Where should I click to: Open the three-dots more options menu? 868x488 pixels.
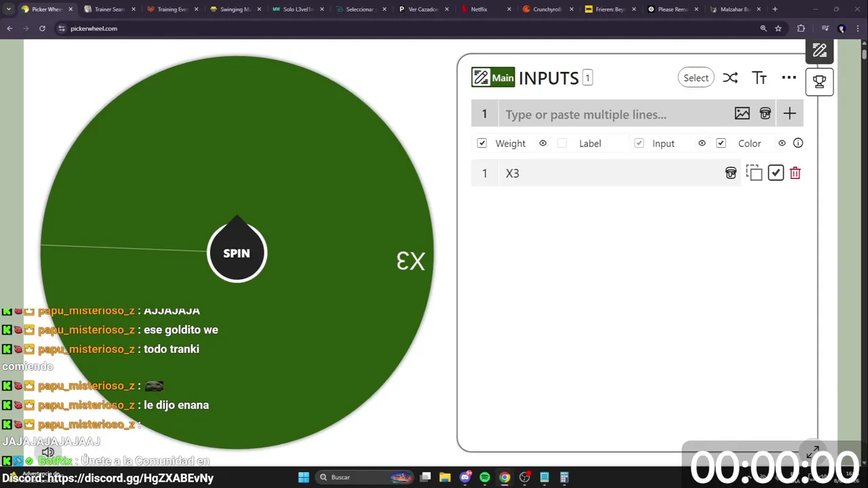789,78
